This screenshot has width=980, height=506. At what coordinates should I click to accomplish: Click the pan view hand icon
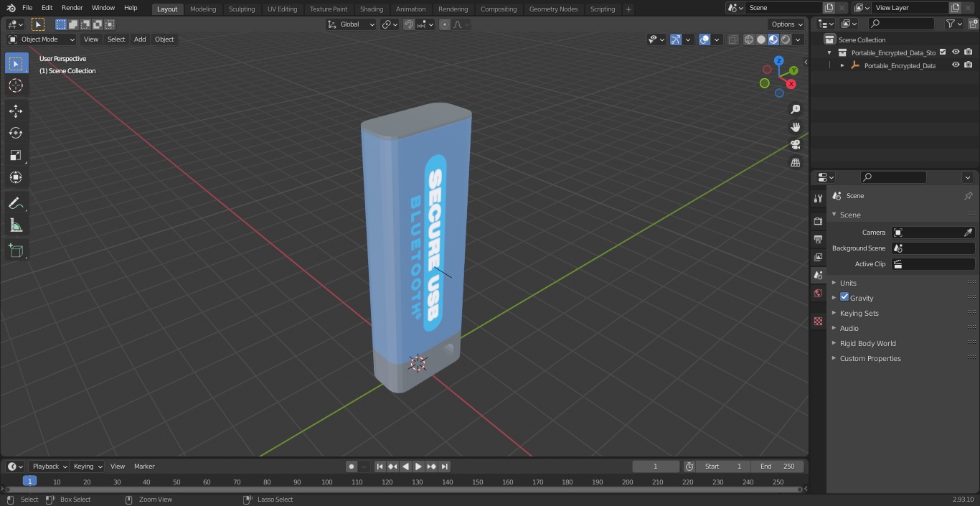(795, 127)
